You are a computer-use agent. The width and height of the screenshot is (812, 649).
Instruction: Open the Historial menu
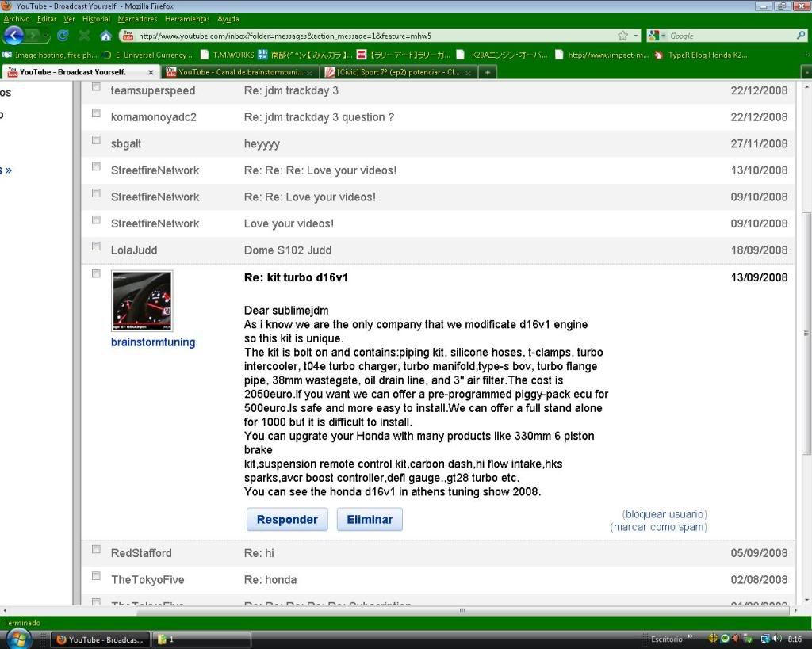click(96, 19)
